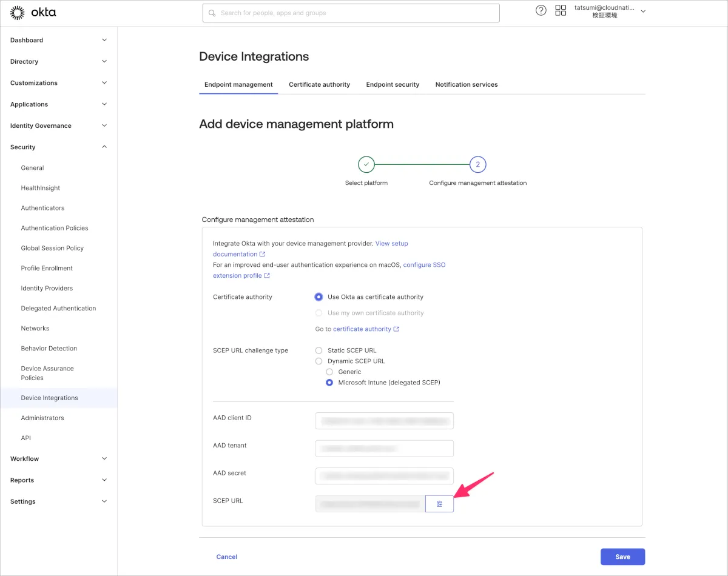Expand the Directory sidebar section

pos(58,61)
